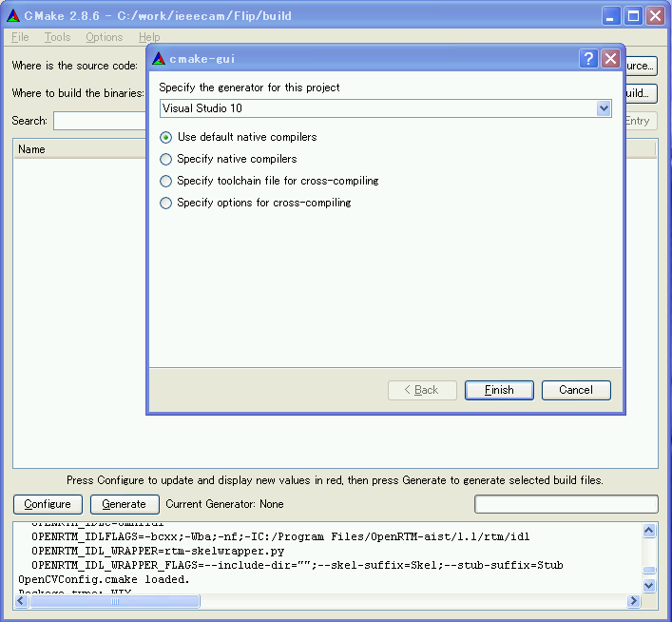Choose Specify toolchain file for cross-compiling

pyautogui.click(x=269, y=181)
